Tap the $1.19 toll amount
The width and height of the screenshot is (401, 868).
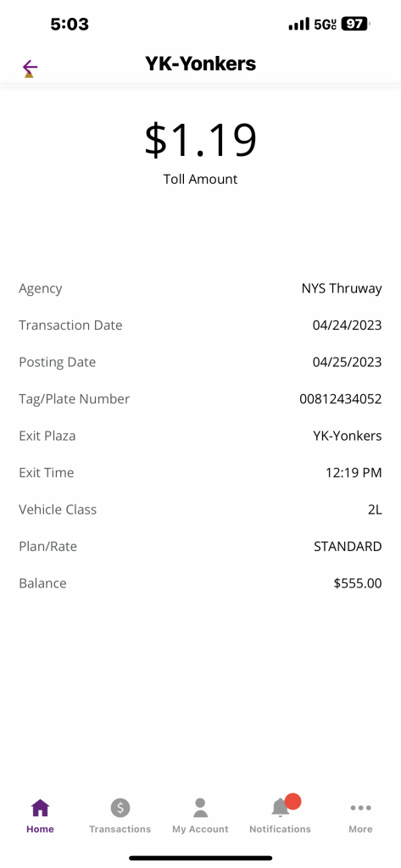200,140
